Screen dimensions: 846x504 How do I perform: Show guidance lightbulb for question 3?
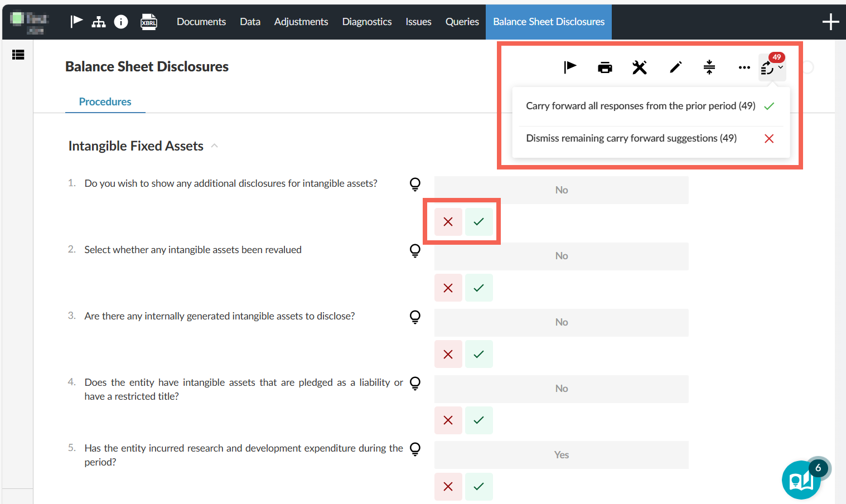415,317
